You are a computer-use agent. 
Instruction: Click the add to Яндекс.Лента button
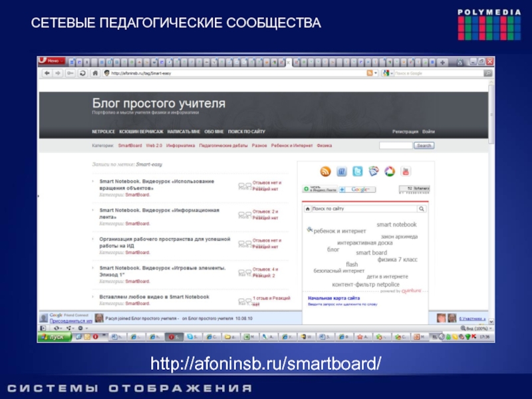click(320, 190)
